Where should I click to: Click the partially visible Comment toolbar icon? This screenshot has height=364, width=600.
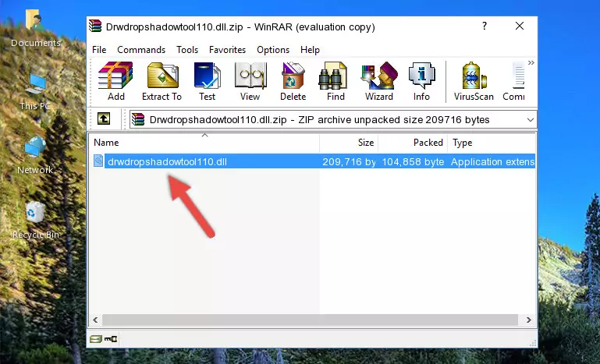[514, 81]
